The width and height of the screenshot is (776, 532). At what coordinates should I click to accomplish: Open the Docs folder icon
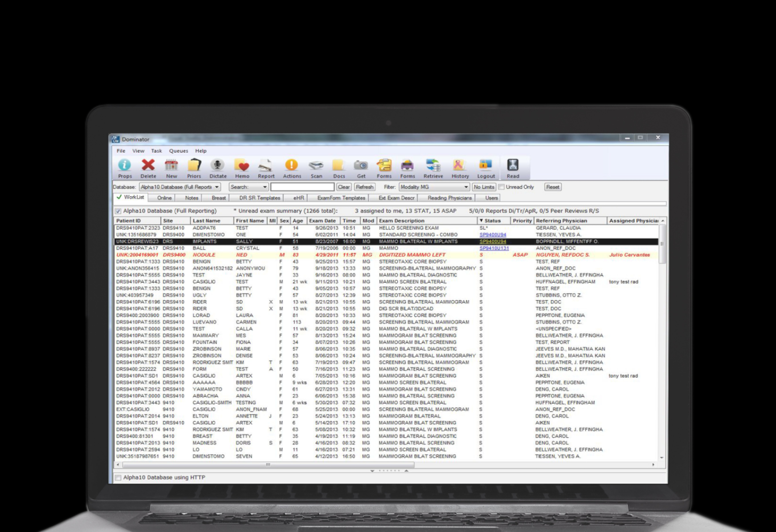coord(339,168)
